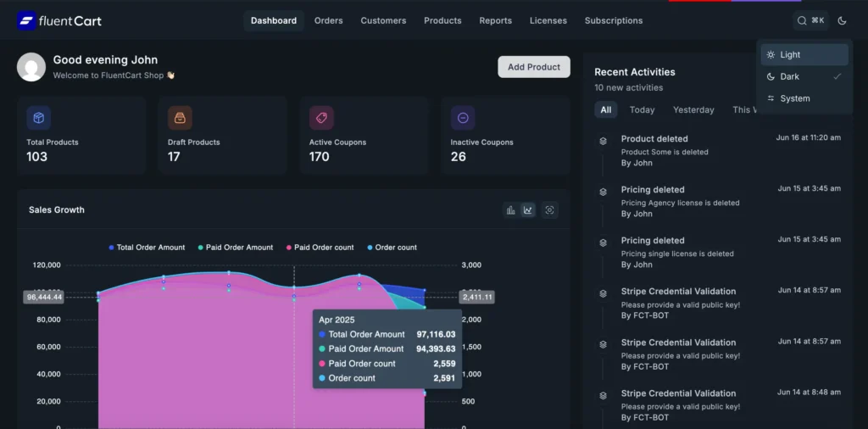Click the layers icon beside Pricing Agency license deleted
The height and width of the screenshot is (429, 868).
click(603, 192)
